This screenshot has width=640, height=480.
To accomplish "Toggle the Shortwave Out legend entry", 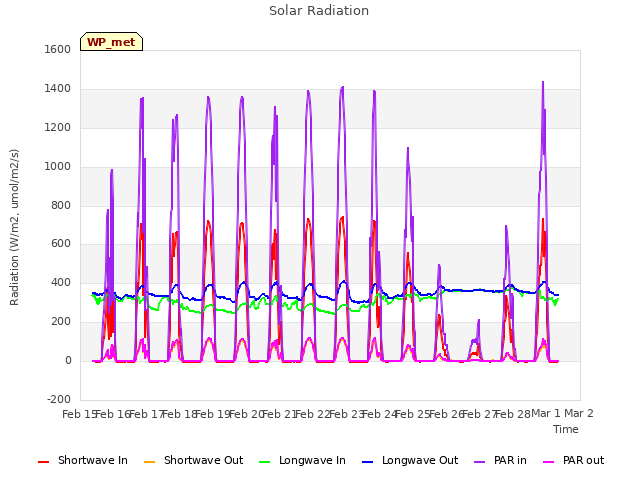I will (x=193, y=460).
